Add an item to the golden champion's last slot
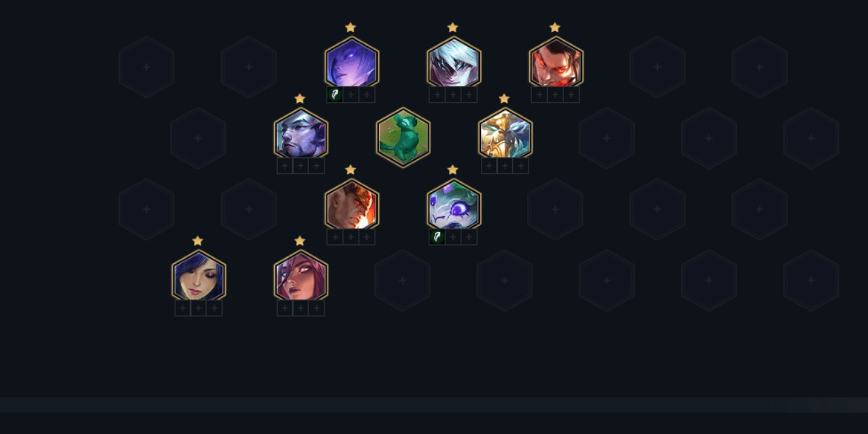The image size is (868, 434). pyautogui.click(x=520, y=166)
